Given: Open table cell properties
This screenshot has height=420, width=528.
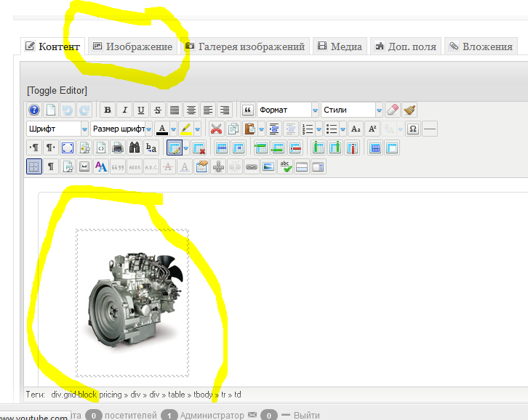Looking at the screenshot, I should (x=239, y=148).
